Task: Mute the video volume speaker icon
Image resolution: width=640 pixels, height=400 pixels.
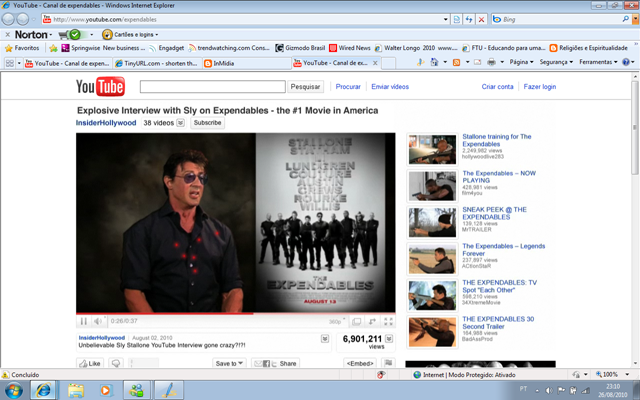Action: tap(98, 321)
